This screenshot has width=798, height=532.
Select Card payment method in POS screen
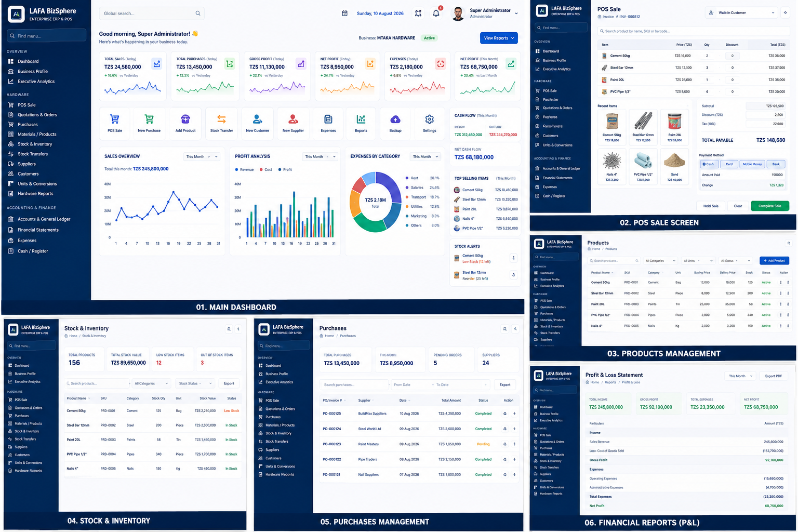729,164
